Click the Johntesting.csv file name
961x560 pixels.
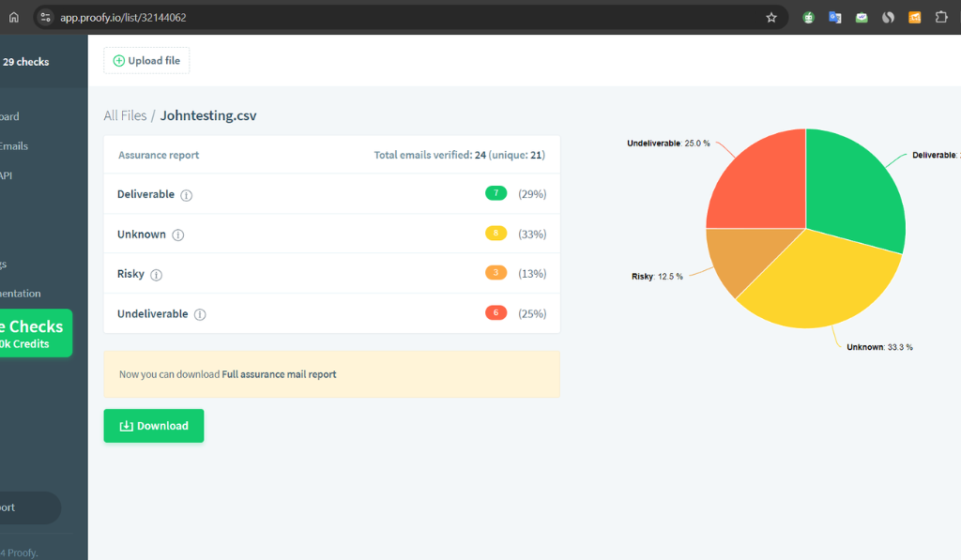[208, 115]
